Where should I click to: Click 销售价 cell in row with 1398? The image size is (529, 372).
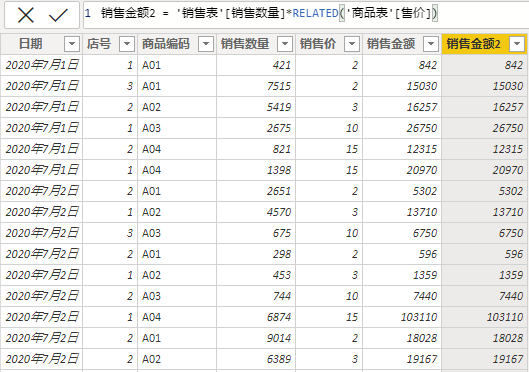pyautogui.click(x=329, y=170)
